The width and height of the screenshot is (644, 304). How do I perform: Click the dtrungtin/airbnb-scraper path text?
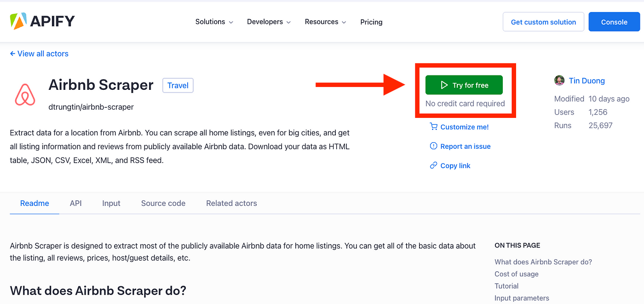[x=91, y=107]
